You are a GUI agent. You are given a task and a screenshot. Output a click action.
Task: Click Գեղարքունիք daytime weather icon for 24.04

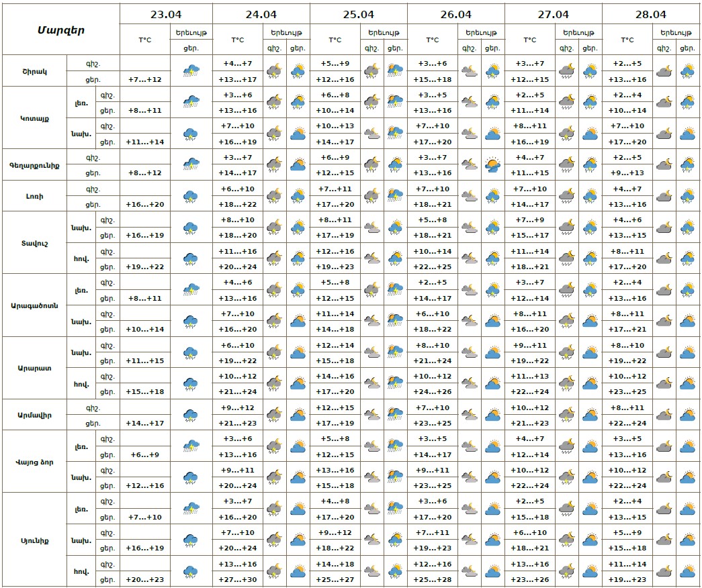[x=298, y=164]
